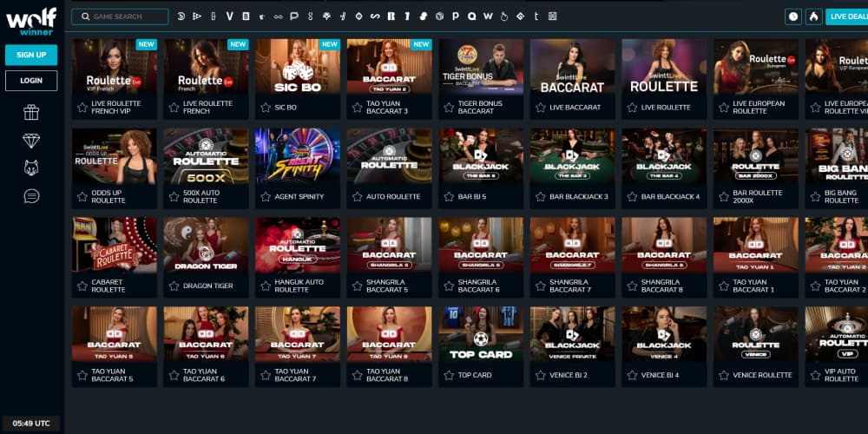
Task: Click the magnifier icon in game search
Action: (85, 16)
